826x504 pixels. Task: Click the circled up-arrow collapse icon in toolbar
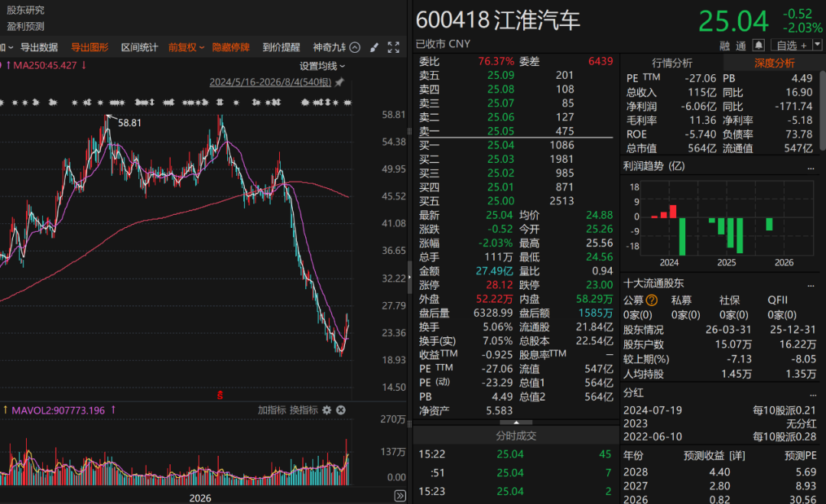355,47
